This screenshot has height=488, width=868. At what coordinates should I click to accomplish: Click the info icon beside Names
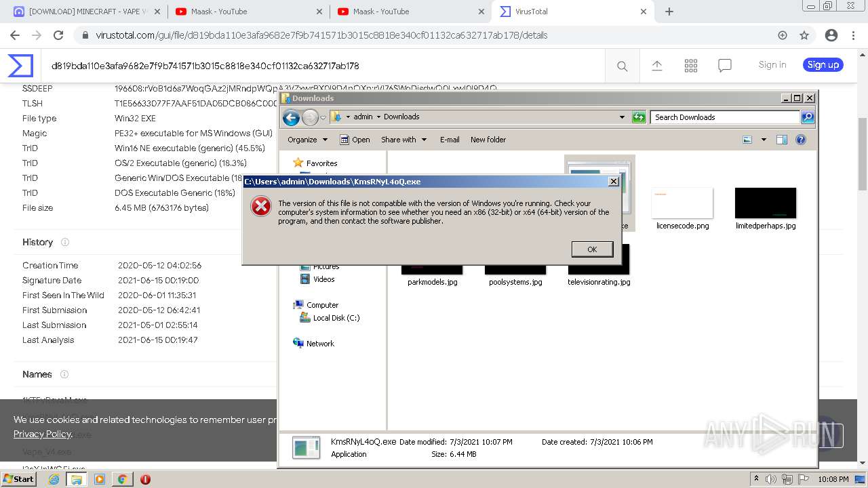(x=64, y=374)
